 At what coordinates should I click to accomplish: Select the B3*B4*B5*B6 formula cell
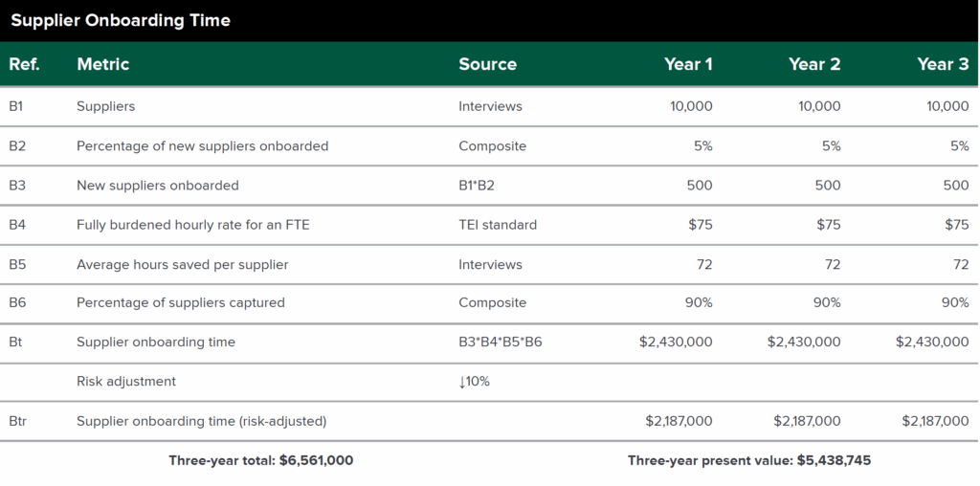pos(500,342)
